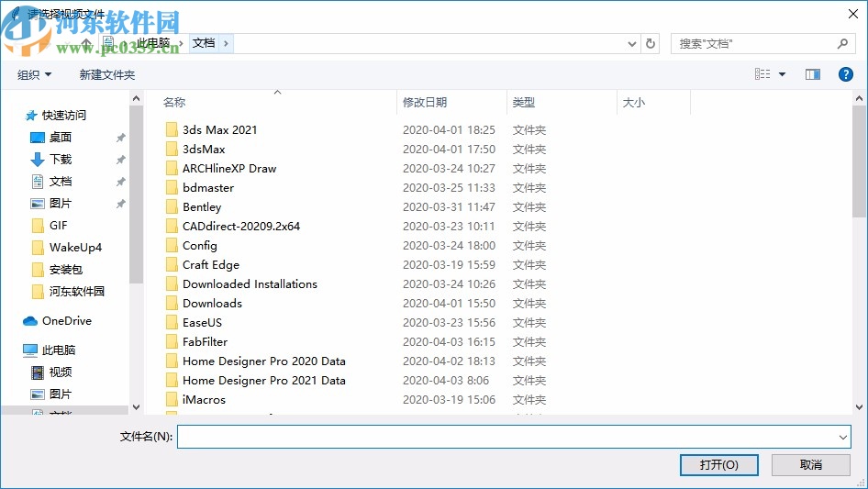Select the Downloads folder
The width and height of the screenshot is (868, 489).
point(212,304)
